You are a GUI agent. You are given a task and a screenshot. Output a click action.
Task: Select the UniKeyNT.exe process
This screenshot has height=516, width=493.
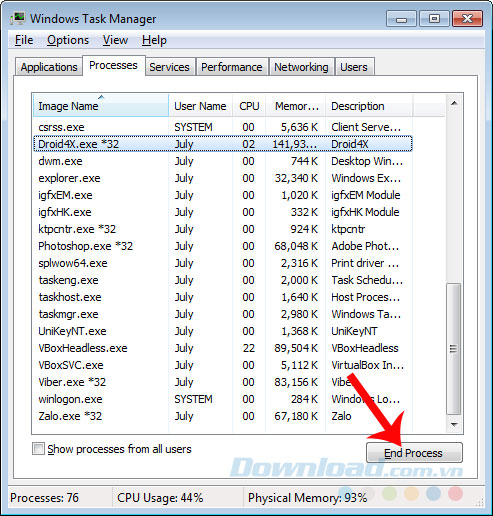pos(223,331)
